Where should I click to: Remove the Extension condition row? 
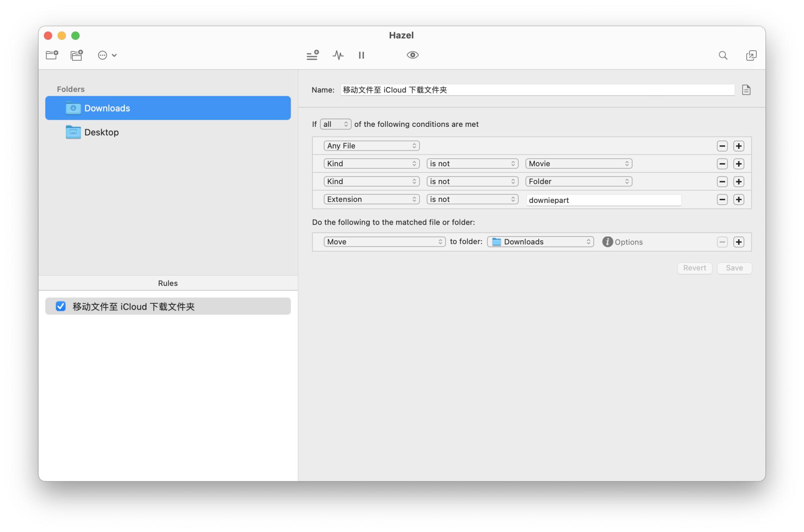722,200
